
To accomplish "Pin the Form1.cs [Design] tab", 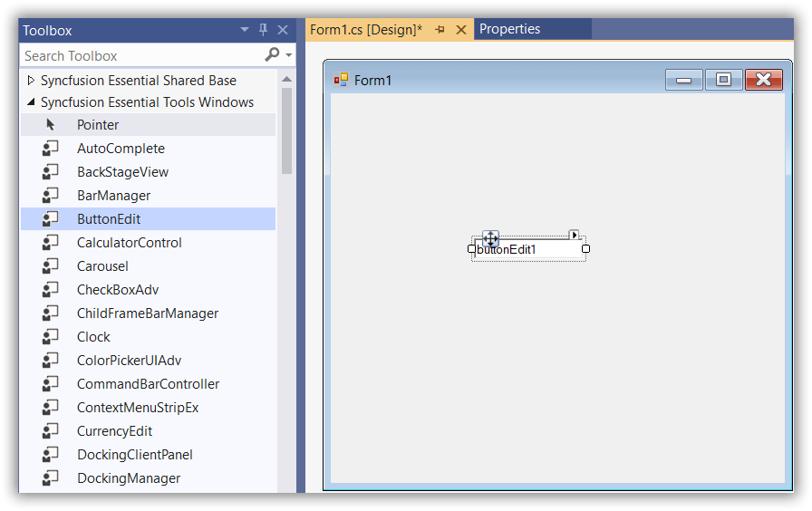I will (440, 30).
